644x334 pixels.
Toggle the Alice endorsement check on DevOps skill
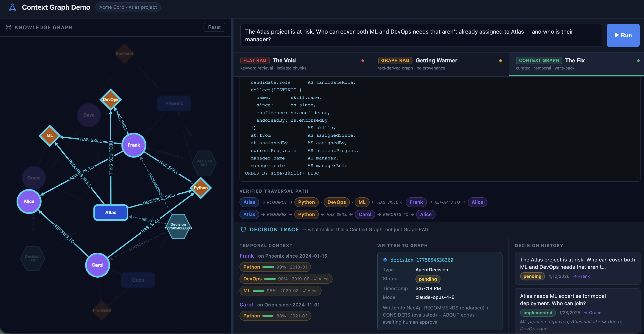[315, 279]
